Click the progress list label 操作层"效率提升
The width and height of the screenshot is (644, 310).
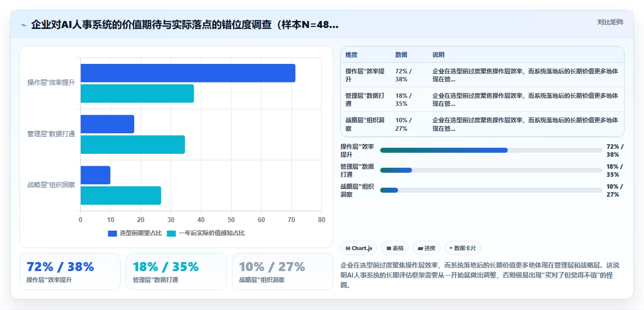tap(357, 150)
